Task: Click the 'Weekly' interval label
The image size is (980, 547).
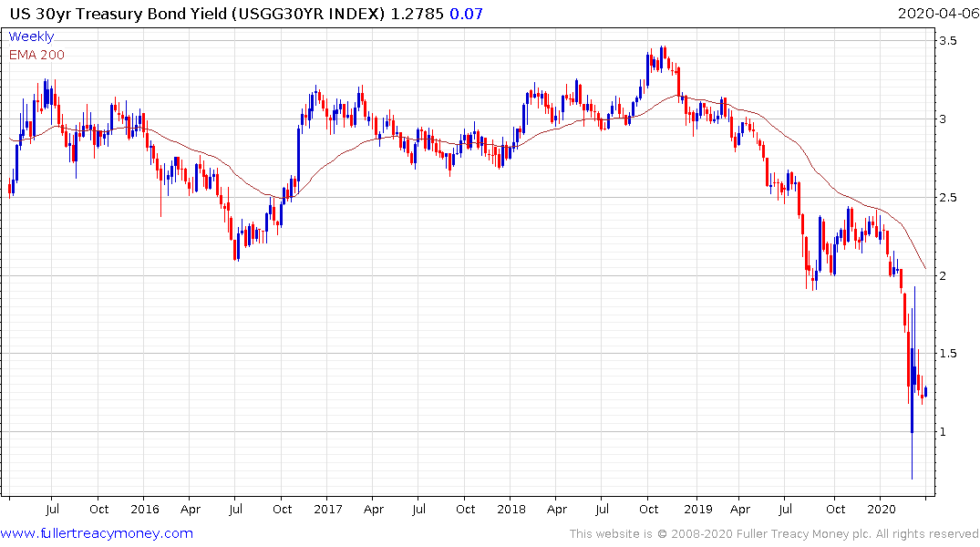Action: pos(31,36)
